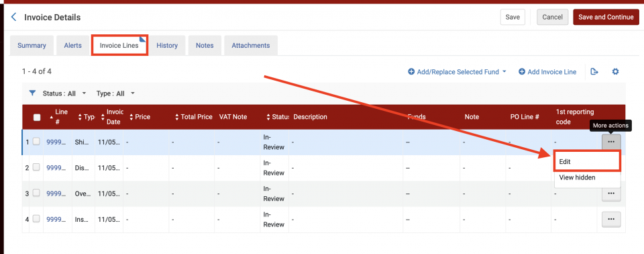Click the filter funnel icon
Screen dimensions: 644x254
tap(32, 93)
